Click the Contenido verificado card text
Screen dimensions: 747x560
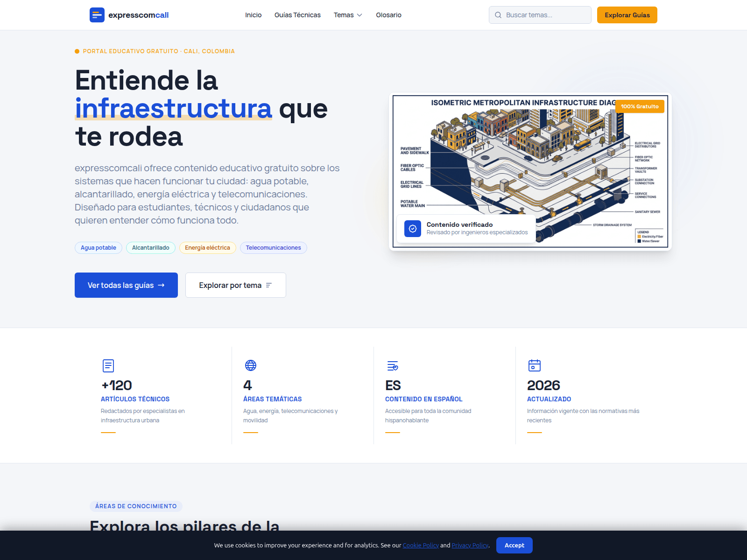460,224
